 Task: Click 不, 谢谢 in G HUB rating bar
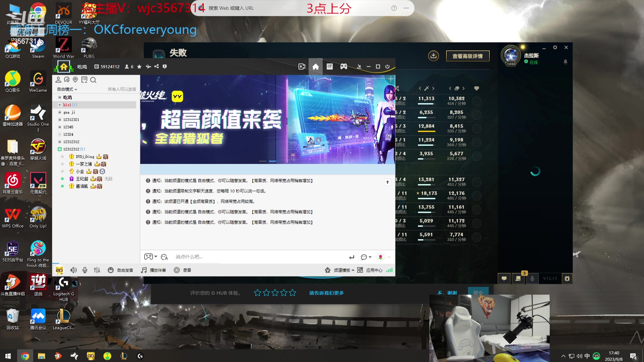447,293
